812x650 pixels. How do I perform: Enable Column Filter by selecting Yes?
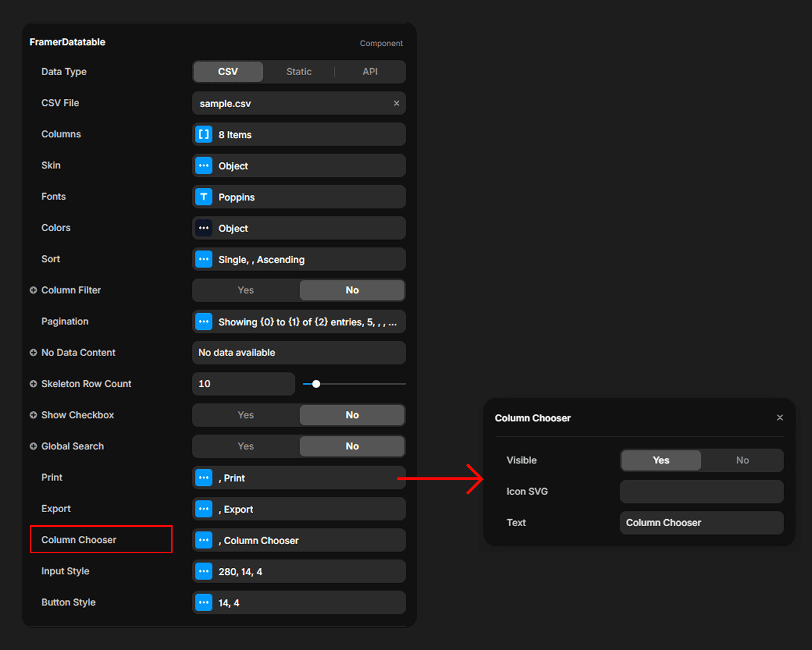click(x=246, y=290)
